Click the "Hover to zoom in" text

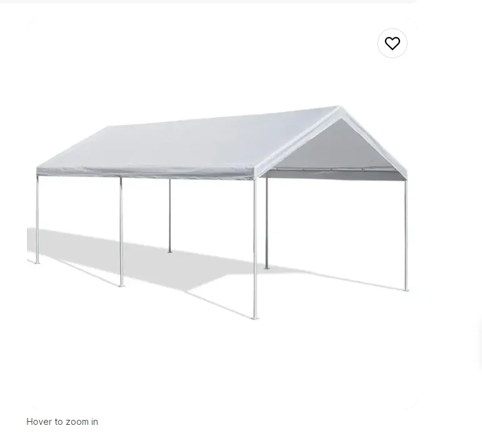pyautogui.click(x=62, y=422)
